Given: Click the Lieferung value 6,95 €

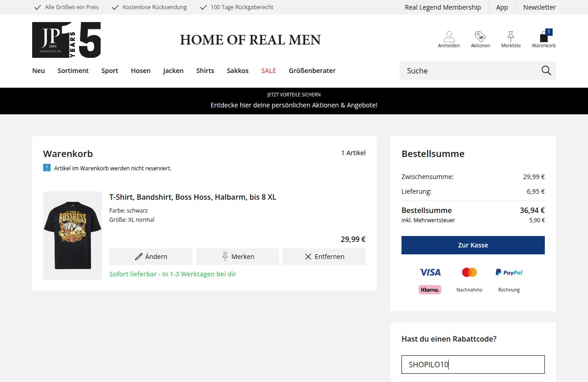Looking at the screenshot, I should click(x=536, y=191).
